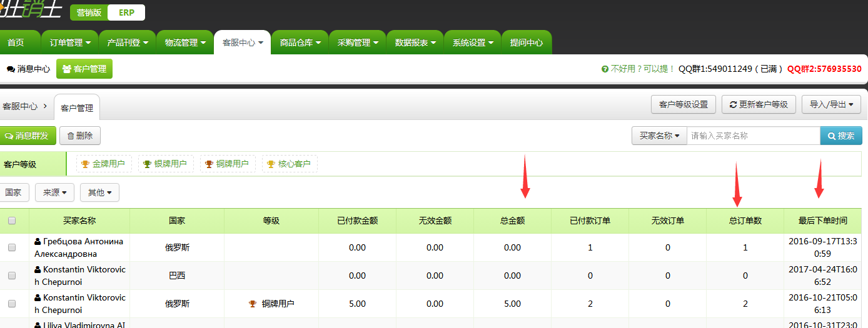Open 客户等级设置
The height and width of the screenshot is (328, 868).
tap(684, 104)
